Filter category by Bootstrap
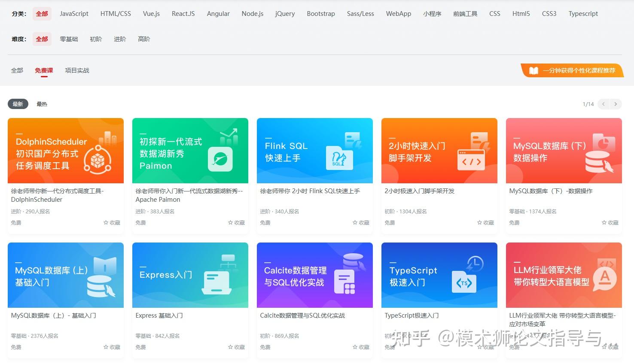The height and width of the screenshot is (364, 634). [x=321, y=14]
